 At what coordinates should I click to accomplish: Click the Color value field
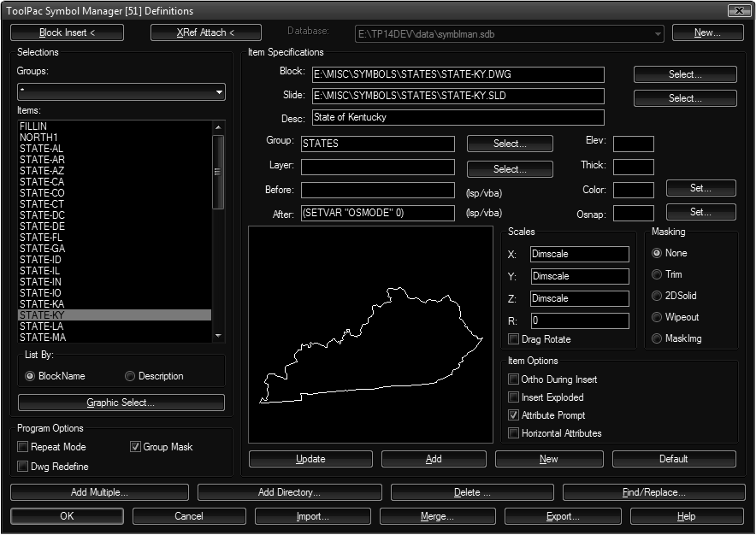(x=634, y=190)
